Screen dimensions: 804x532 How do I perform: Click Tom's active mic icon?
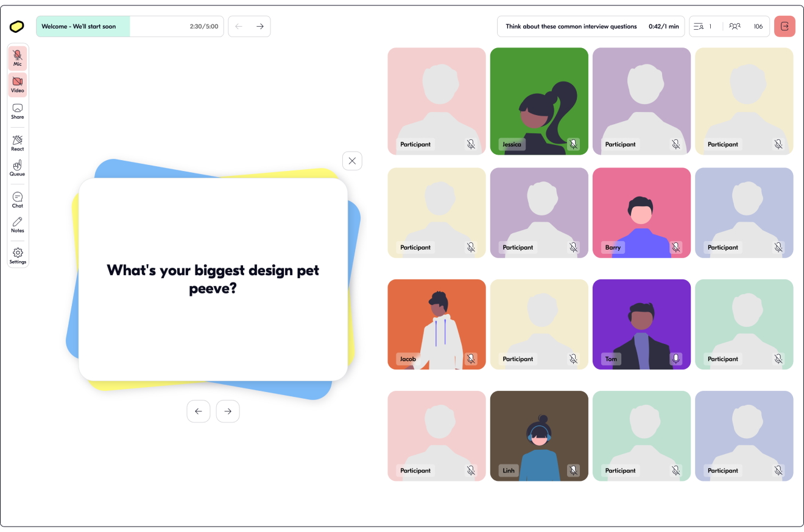point(675,359)
